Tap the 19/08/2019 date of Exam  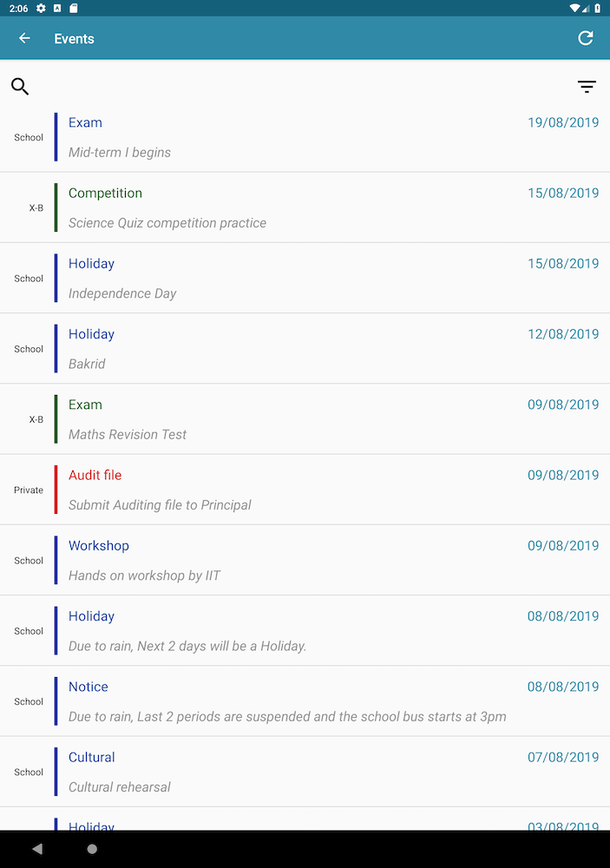tap(563, 122)
